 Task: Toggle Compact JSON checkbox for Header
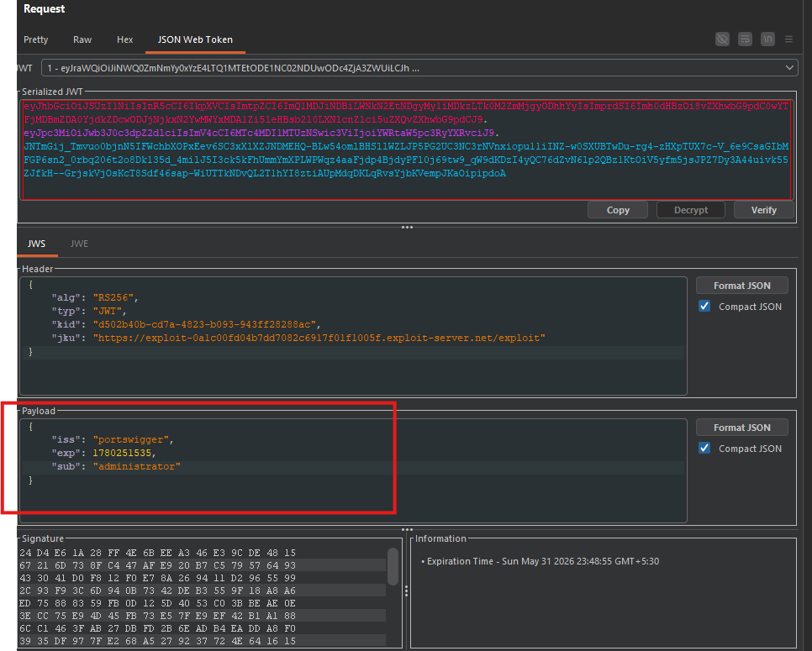(x=704, y=307)
